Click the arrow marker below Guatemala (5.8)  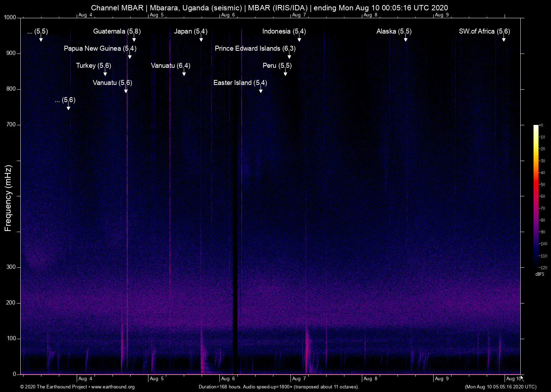[134, 39]
